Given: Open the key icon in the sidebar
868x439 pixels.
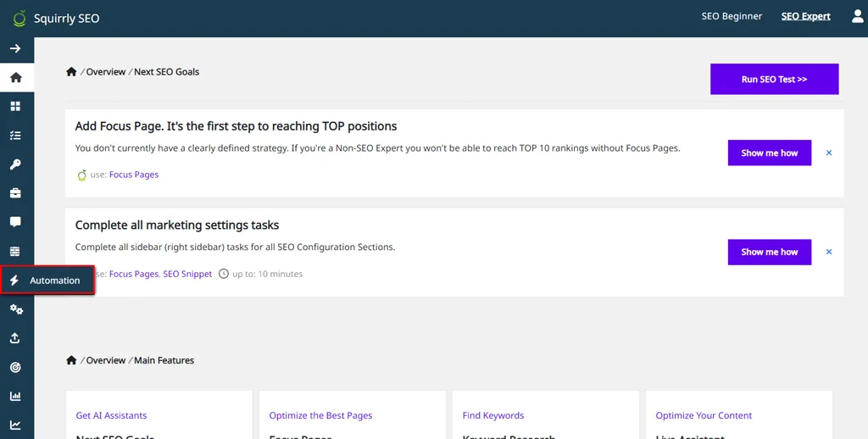Looking at the screenshot, I should click(15, 164).
